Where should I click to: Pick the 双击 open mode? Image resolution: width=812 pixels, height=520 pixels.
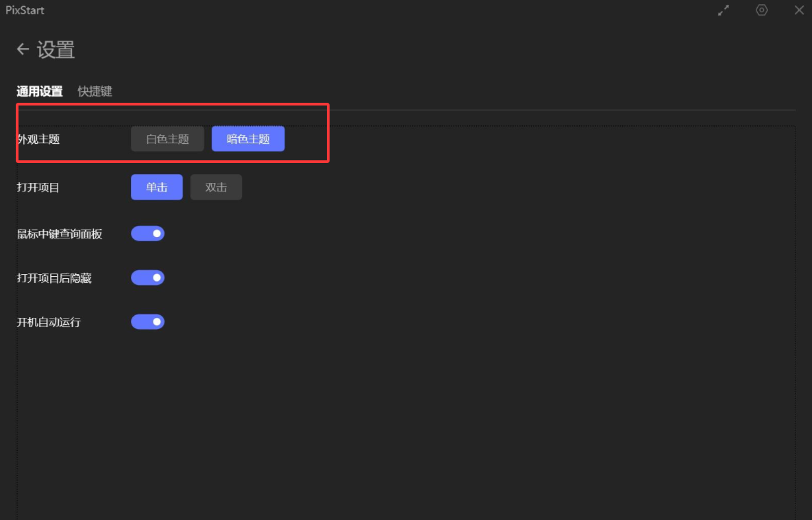point(216,187)
